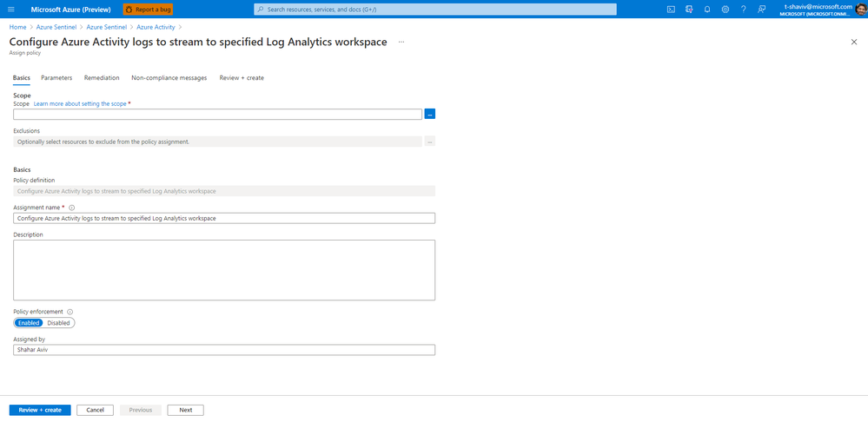
Task: Open the Review + create tab
Action: [242, 78]
